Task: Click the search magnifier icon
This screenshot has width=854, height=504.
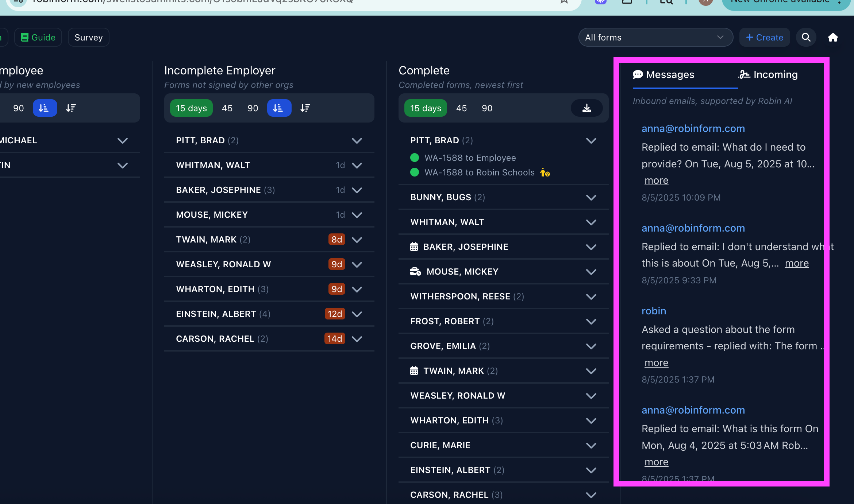Action: click(x=806, y=37)
